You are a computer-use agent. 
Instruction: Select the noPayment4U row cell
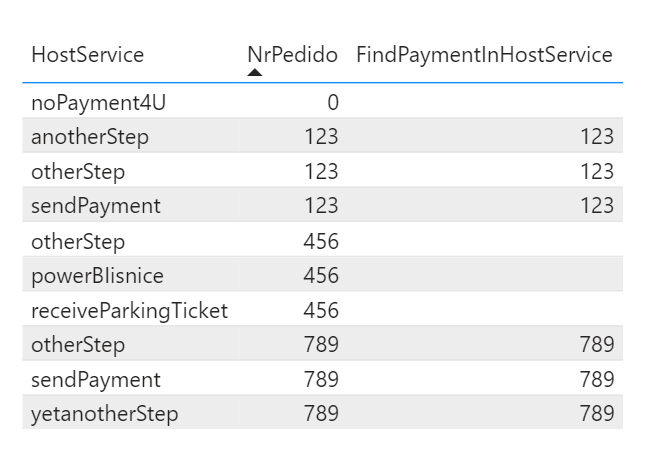(x=98, y=102)
